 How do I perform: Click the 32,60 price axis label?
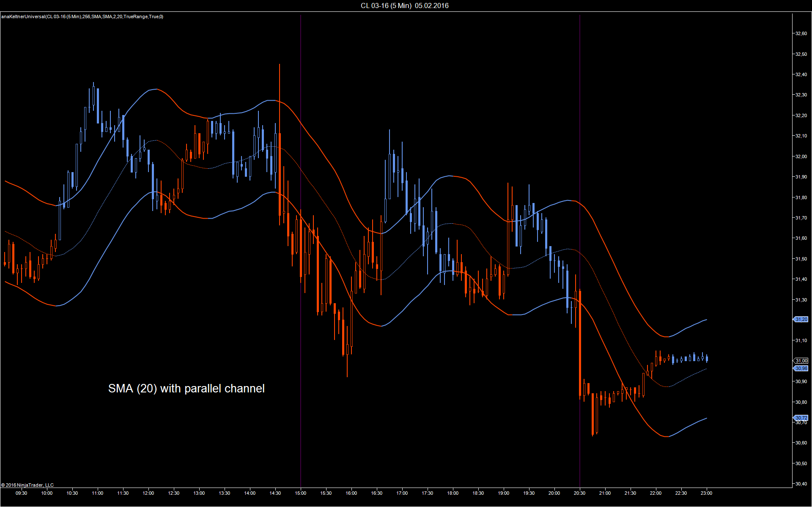[x=801, y=33]
